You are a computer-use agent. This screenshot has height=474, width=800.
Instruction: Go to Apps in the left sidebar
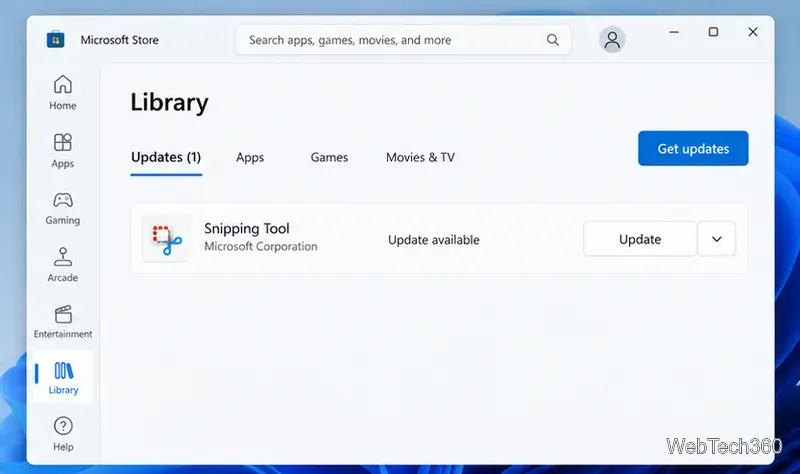tap(63, 151)
